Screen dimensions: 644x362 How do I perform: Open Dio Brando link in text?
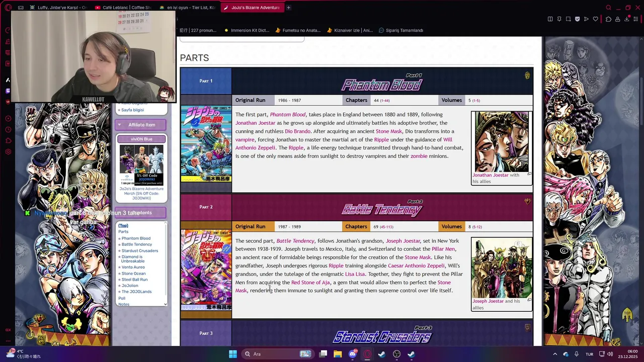(298, 131)
